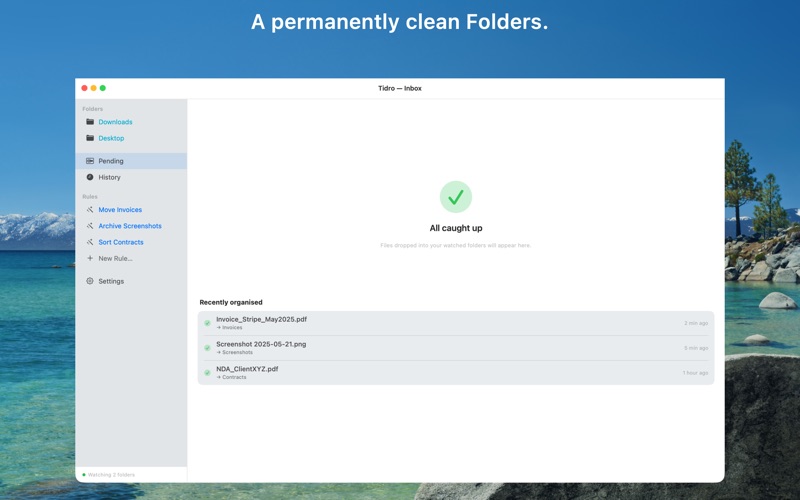Click the Settings gear icon
This screenshot has width=800, height=500.
90,281
